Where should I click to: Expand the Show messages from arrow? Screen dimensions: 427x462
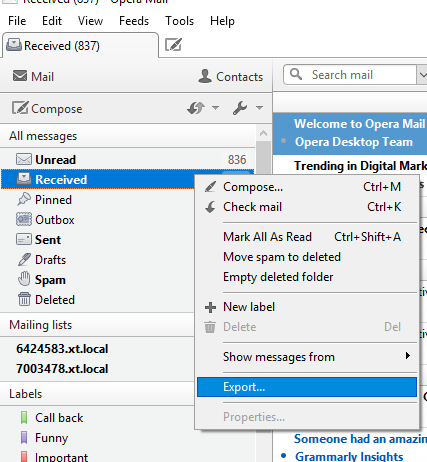click(407, 356)
